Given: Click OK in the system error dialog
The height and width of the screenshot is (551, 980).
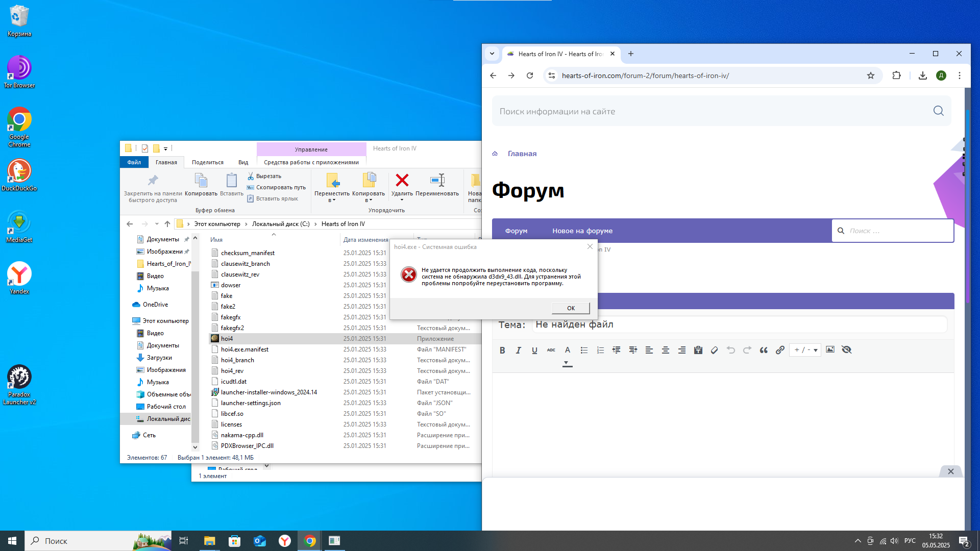Looking at the screenshot, I should point(571,308).
